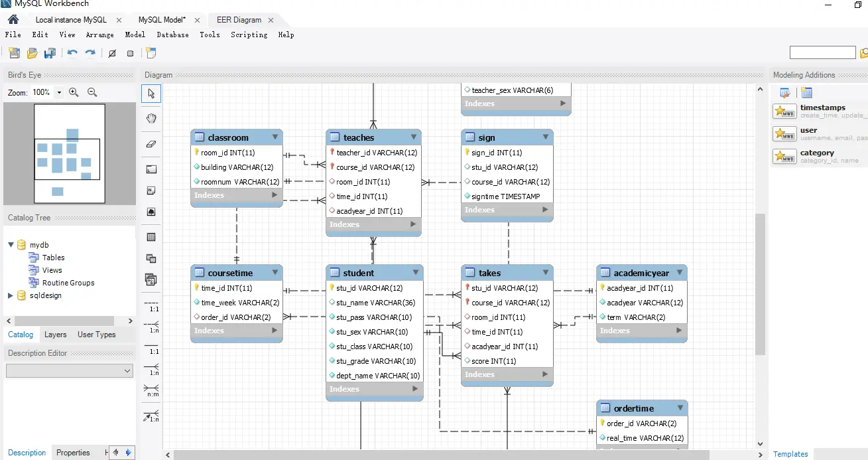Pick the Place New Table tool
This screenshot has width=868, height=460.
coord(151,237)
